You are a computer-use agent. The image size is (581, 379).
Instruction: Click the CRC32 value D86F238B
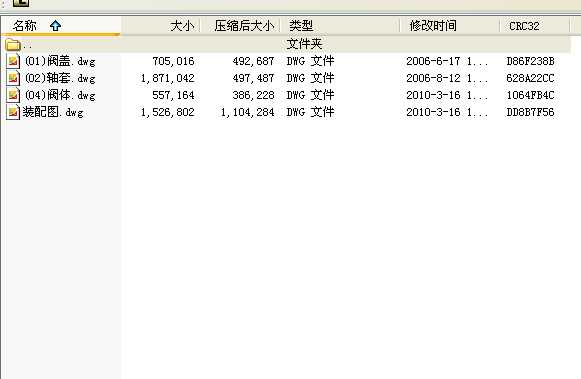531,61
